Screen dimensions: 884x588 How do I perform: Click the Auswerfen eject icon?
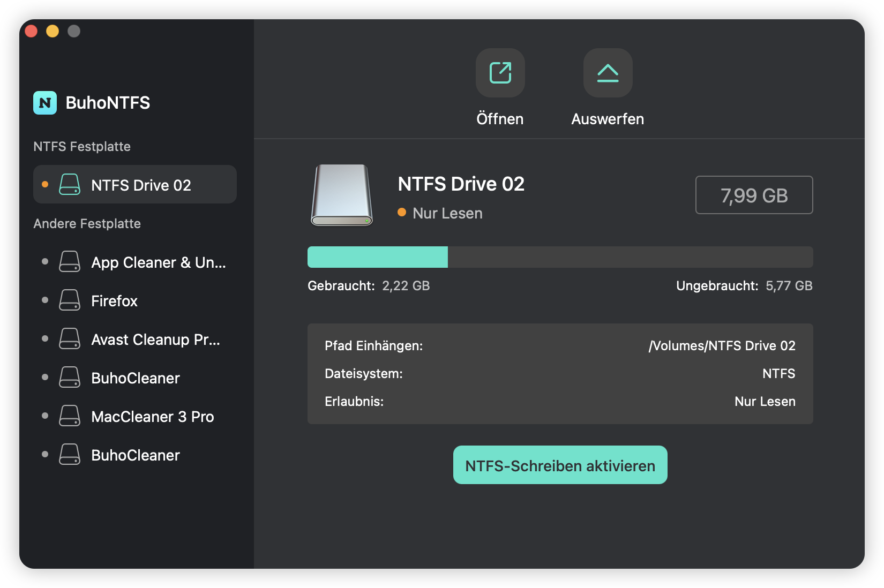(608, 73)
